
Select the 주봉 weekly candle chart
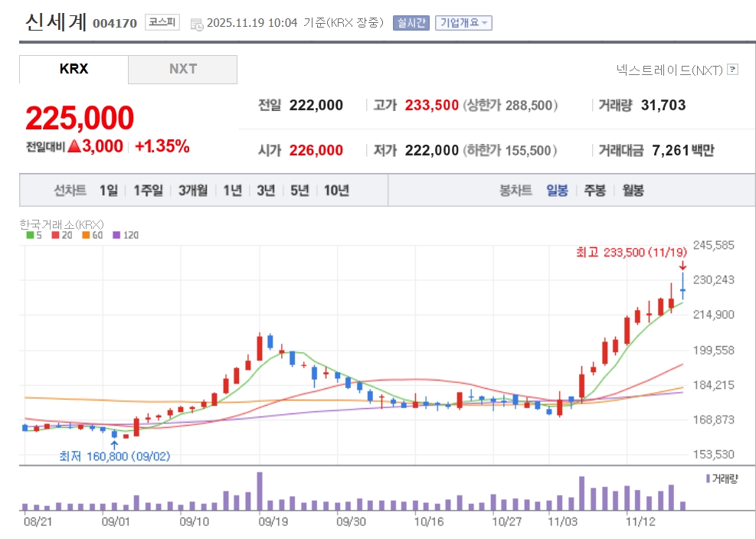594,191
